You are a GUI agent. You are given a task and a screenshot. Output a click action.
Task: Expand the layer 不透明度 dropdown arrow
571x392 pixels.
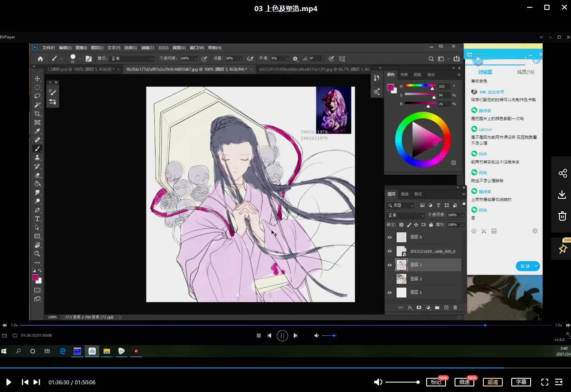point(462,215)
